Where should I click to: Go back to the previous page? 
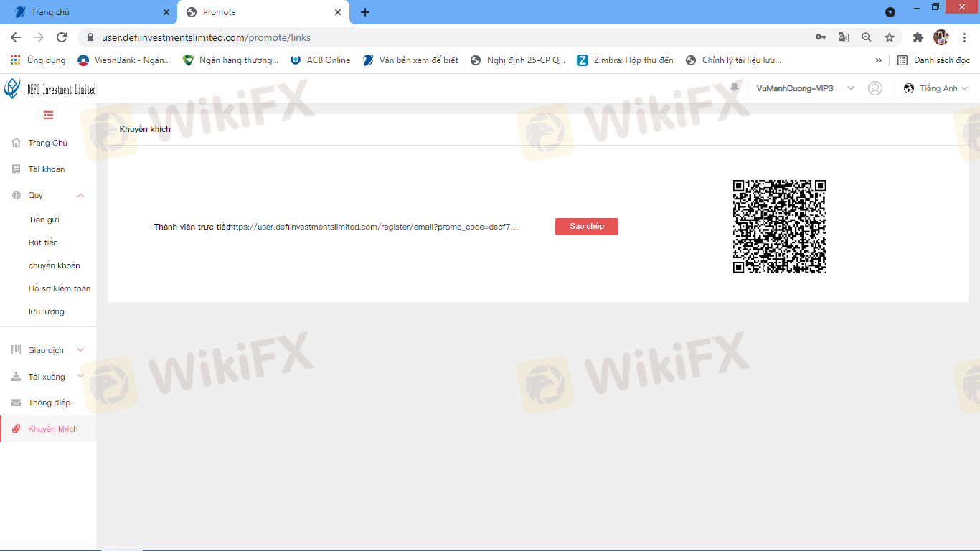coord(16,37)
